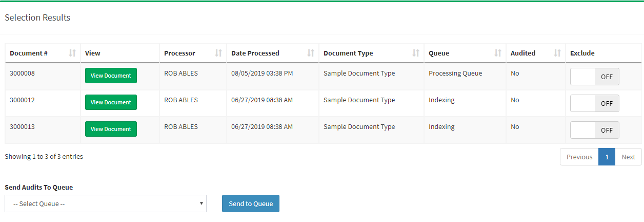This screenshot has height=222, width=644.
Task: Go to Next page of results
Action: coord(628,157)
